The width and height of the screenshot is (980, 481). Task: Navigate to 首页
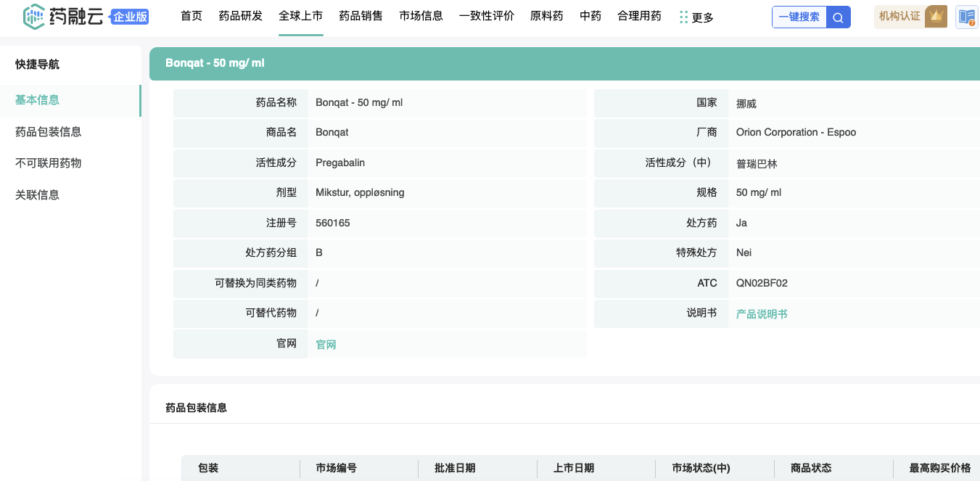click(192, 16)
